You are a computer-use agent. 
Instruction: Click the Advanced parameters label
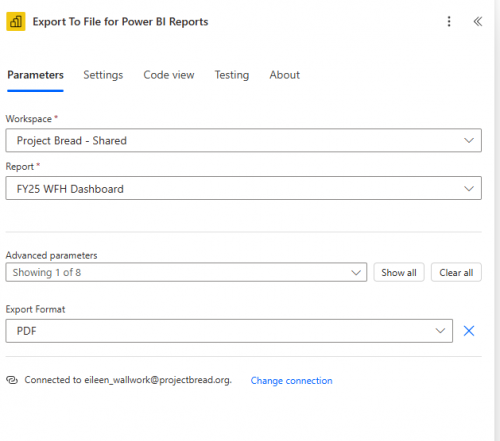(x=51, y=255)
